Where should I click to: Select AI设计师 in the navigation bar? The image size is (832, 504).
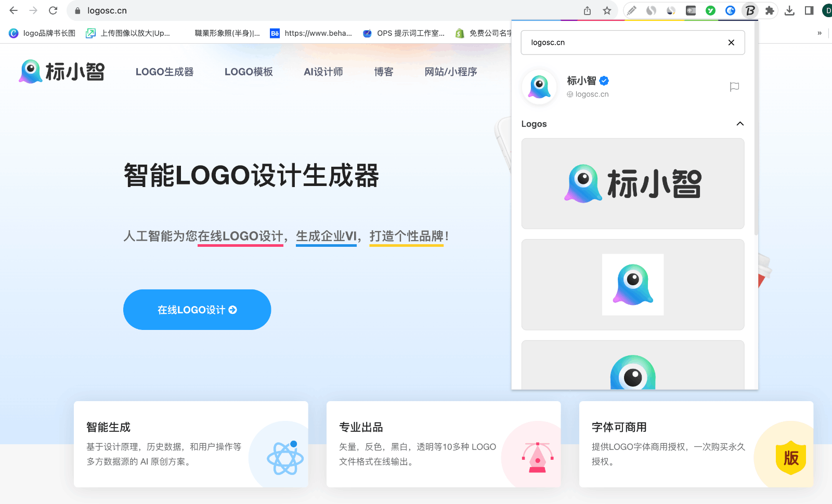click(323, 72)
